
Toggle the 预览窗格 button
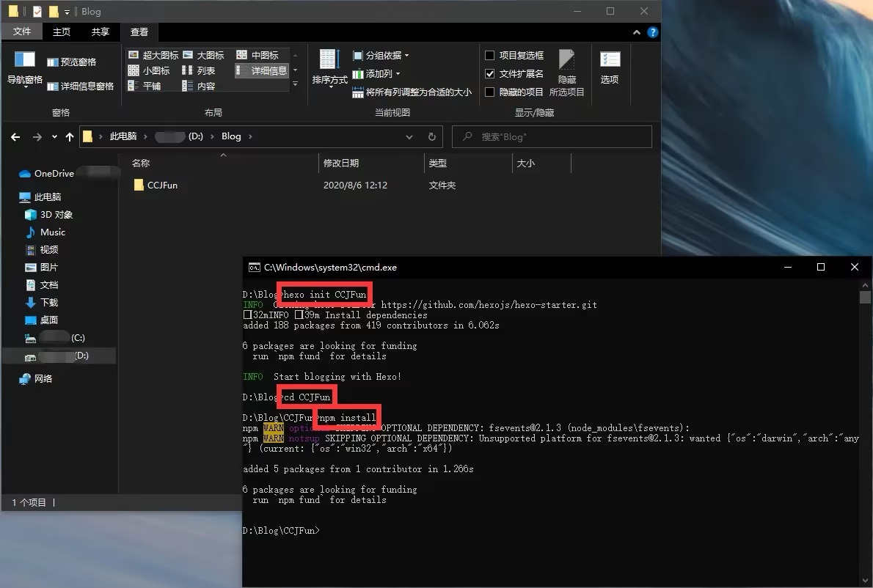[x=72, y=62]
